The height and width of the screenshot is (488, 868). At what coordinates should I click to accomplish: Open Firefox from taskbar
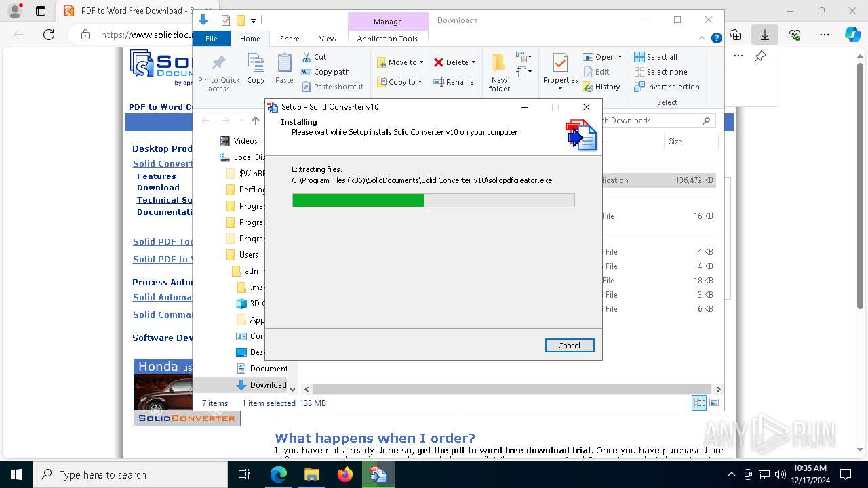point(345,474)
